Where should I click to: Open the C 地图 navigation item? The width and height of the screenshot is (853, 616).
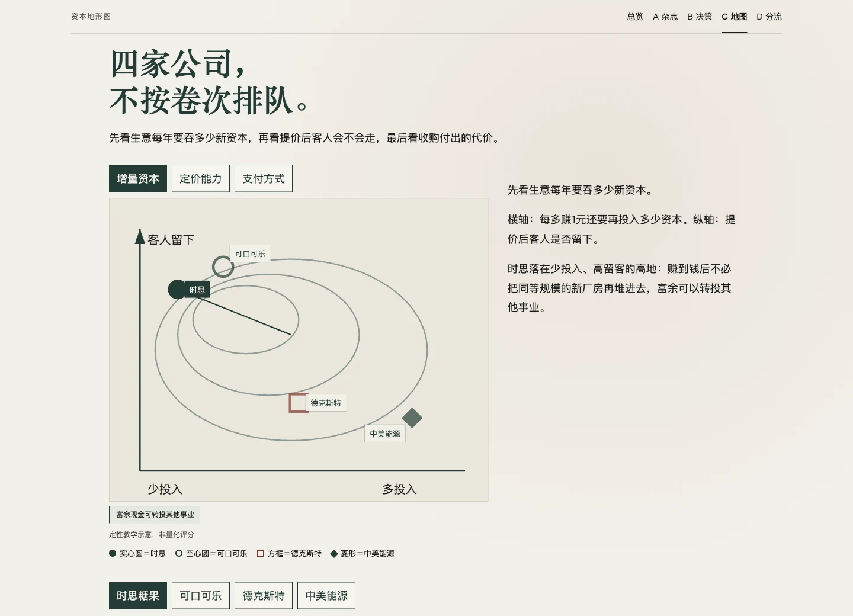(735, 17)
